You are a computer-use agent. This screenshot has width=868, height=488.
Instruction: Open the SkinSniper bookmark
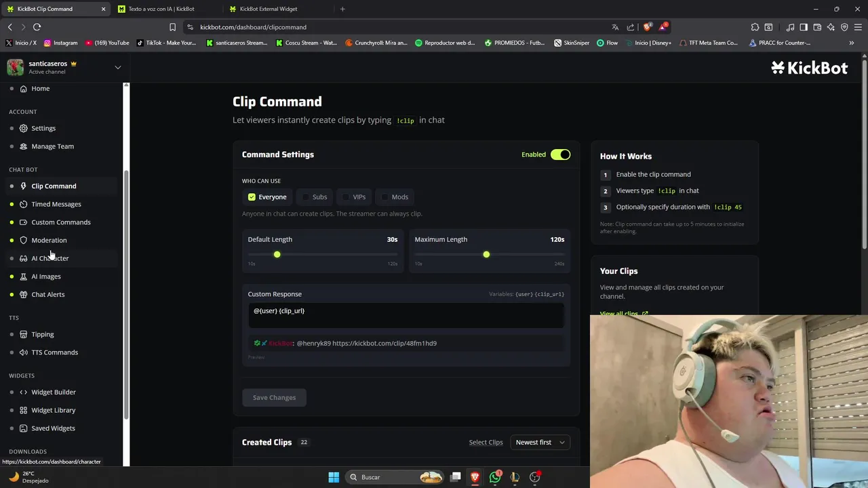pyautogui.click(x=572, y=43)
